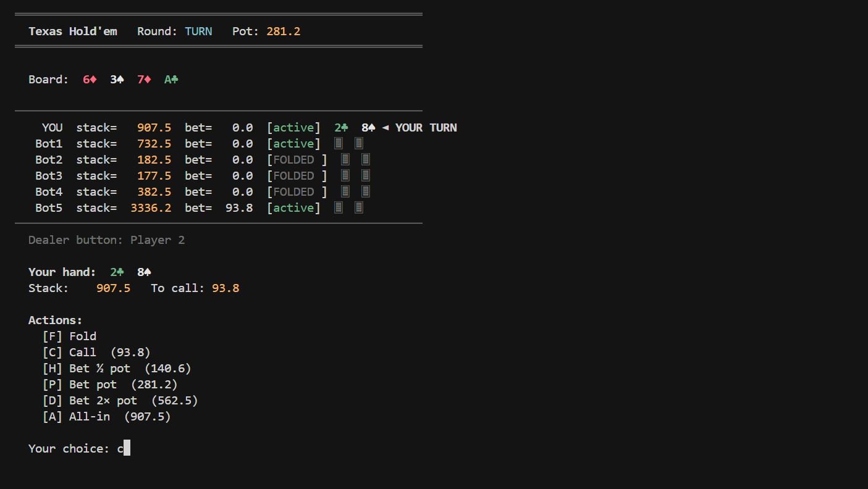The image size is (868, 489).
Task: Click Bot5's second face-down card icon
Action: (x=359, y=208)
